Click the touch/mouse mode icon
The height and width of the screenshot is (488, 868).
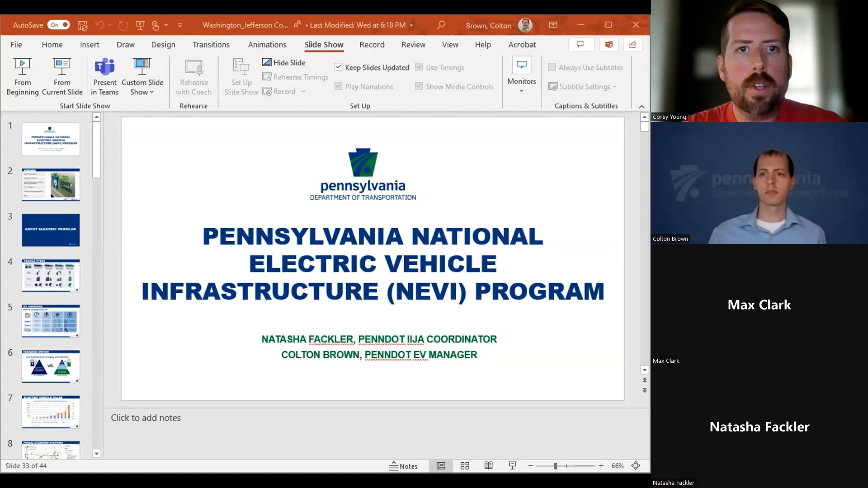pos(156,25)
